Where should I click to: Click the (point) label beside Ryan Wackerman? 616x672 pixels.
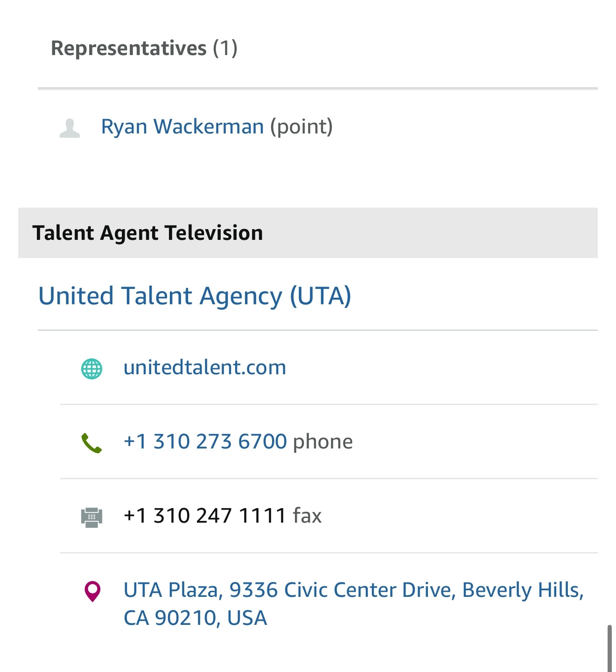tap(301, 126)
